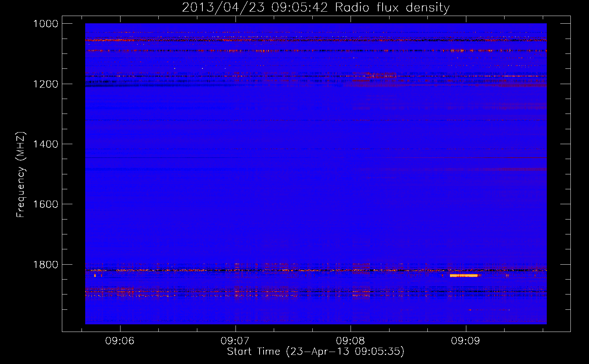The height and width of the screenshot is (364, 589).
Task: Click the "Start Time (23-Apr-13 09:05:35)" label
Action: (316, 352)
